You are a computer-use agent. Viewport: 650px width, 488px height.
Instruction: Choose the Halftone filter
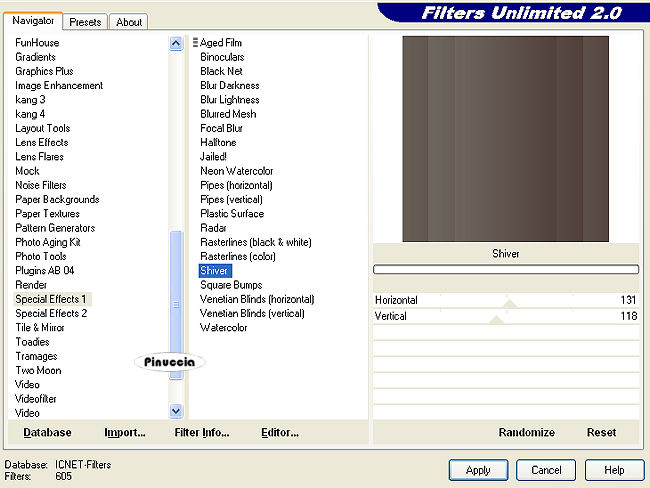point(218,142)
